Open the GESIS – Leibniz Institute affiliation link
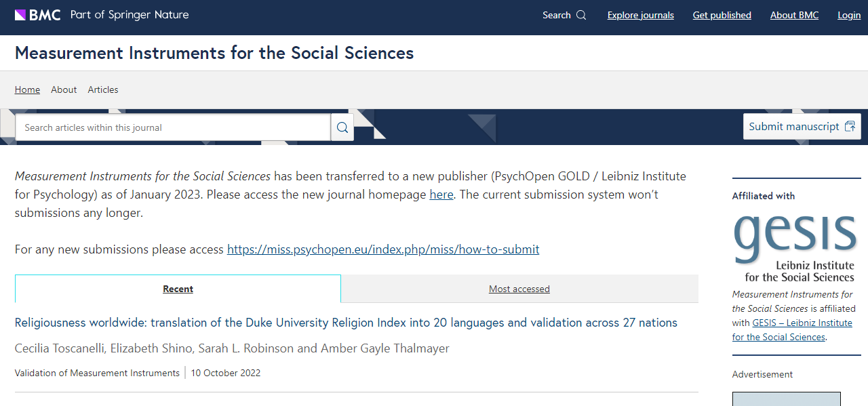 pos(792,330)
